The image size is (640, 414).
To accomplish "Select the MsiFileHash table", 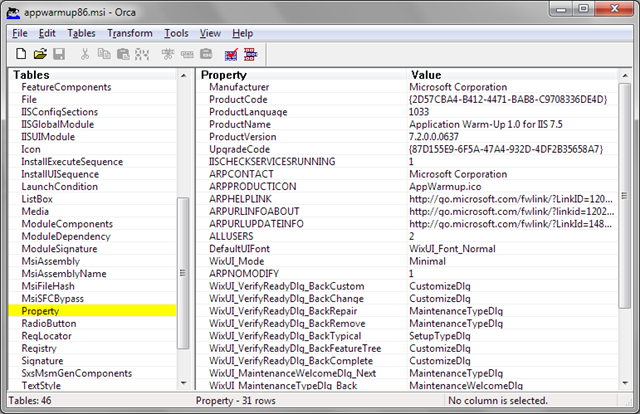I will pos(48,286).
